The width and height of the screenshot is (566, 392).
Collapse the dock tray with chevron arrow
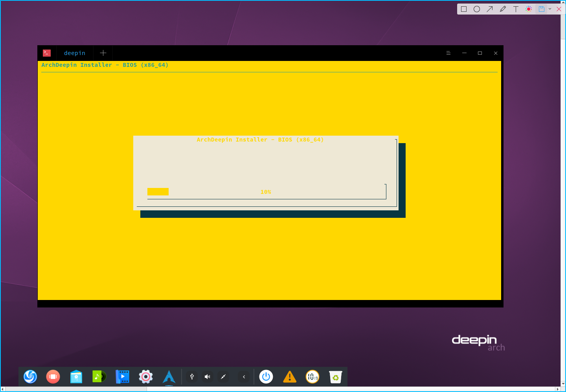tap(244, 377)
